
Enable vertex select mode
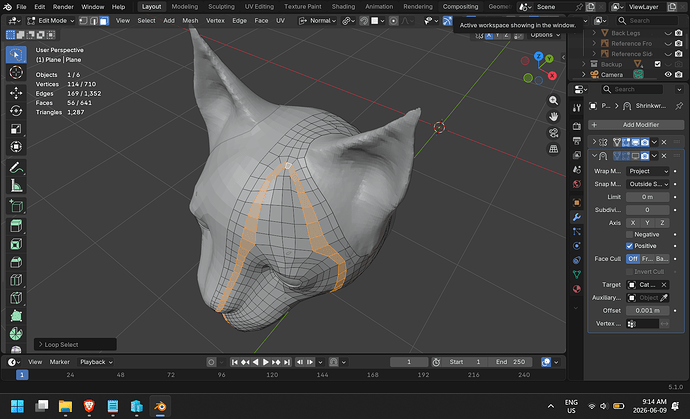tap(83, 21)
